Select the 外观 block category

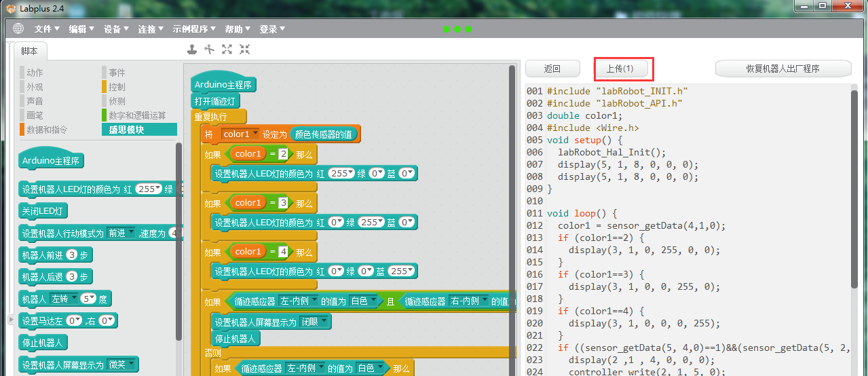click(35, 87)
